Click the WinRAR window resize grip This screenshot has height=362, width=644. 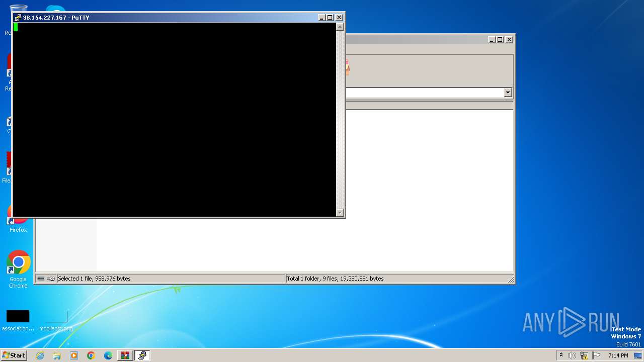[511, 280]
